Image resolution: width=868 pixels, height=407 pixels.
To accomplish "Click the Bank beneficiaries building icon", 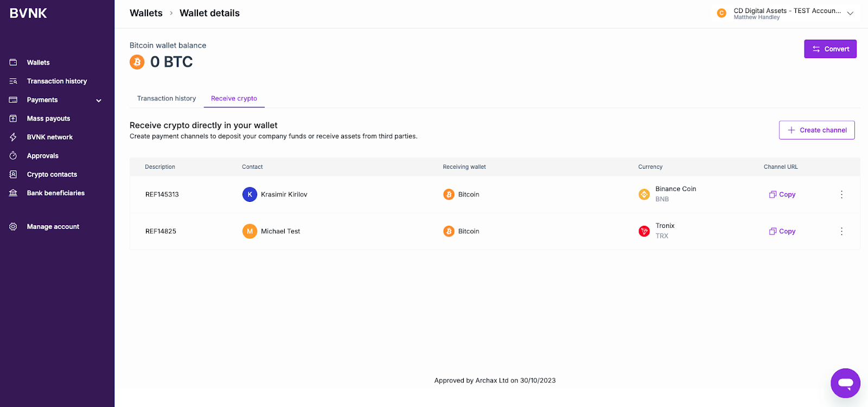I will (x=14, y=193).
